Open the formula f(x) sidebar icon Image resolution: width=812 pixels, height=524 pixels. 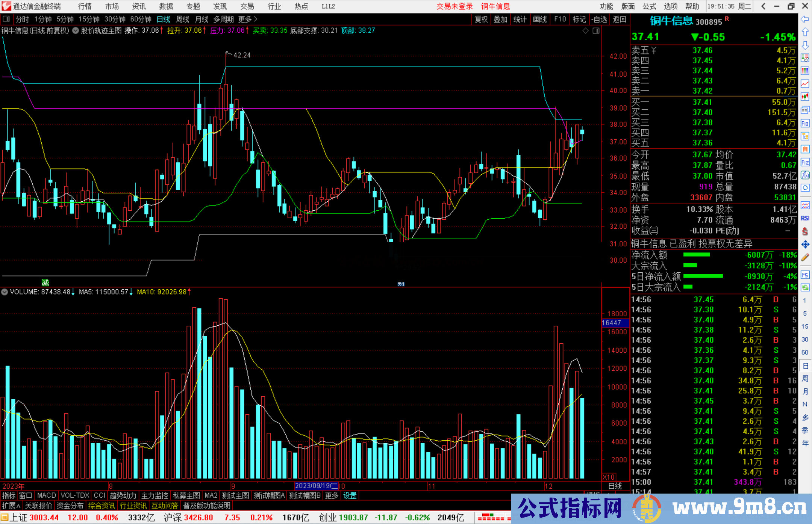click(805, 175)
